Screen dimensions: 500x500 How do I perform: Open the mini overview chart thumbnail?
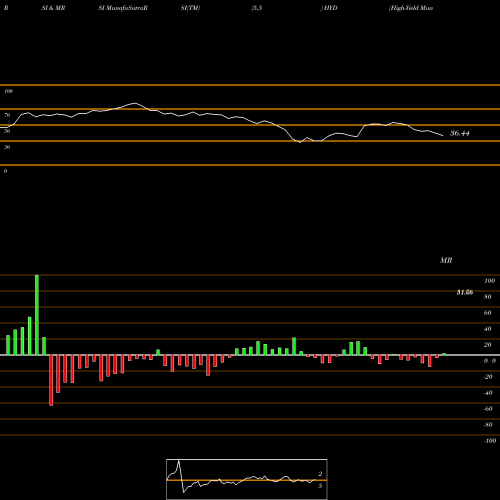tap(247, 479)
